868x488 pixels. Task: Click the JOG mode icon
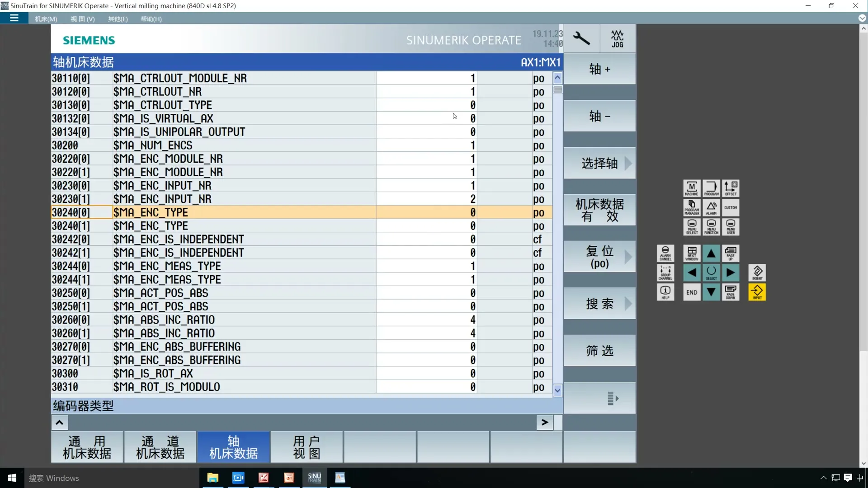click(617, 39)
